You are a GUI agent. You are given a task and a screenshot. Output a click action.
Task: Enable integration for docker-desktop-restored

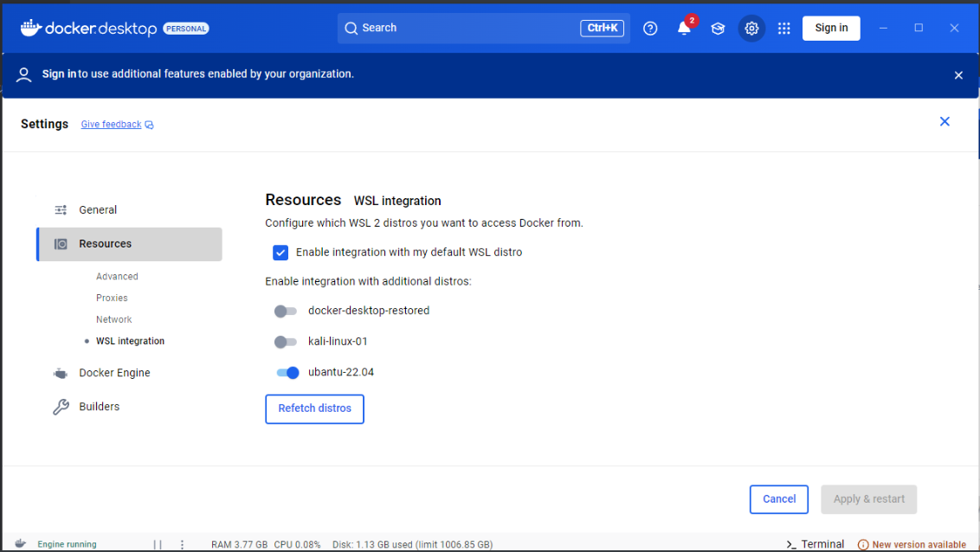[286, 311]
